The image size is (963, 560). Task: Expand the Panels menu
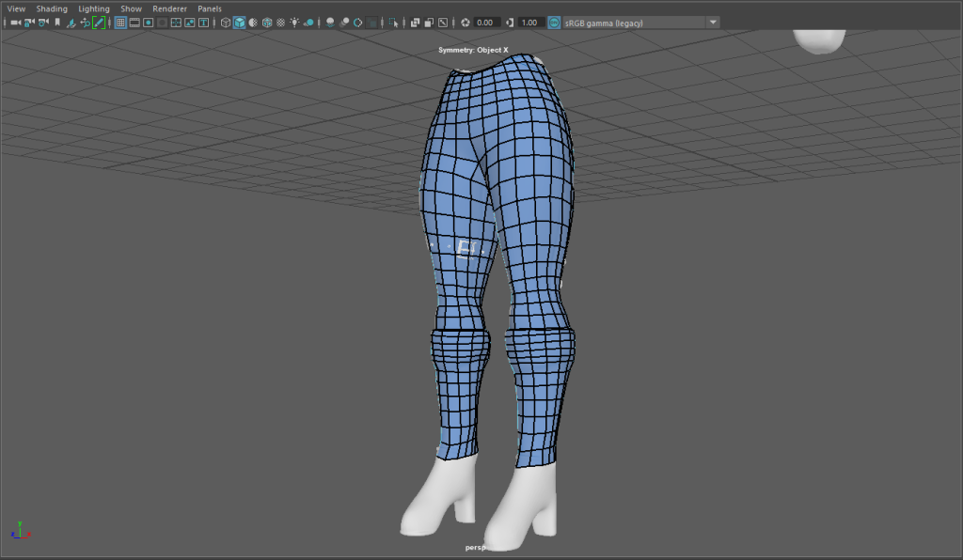[x=210, y=8]
